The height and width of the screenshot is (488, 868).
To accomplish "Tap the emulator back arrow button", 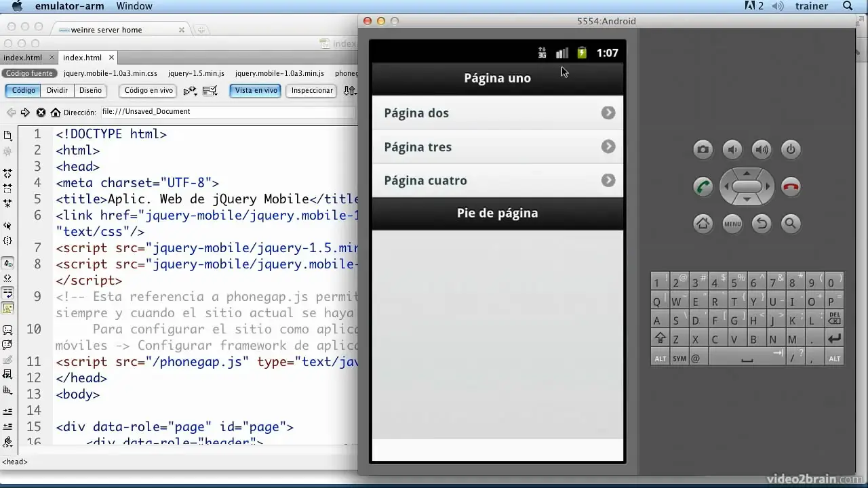I will pos(762,223).
